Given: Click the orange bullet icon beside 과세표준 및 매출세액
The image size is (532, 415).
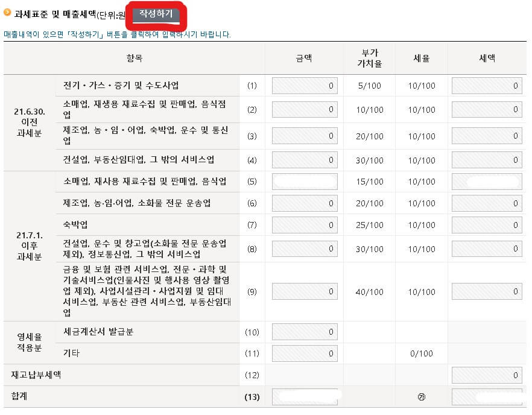Looking at the screenshot, I should 7,13.
